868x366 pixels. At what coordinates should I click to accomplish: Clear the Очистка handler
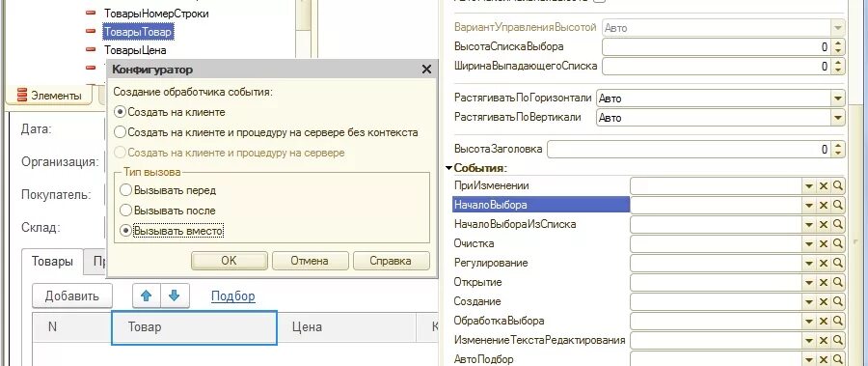click(824, 244)
